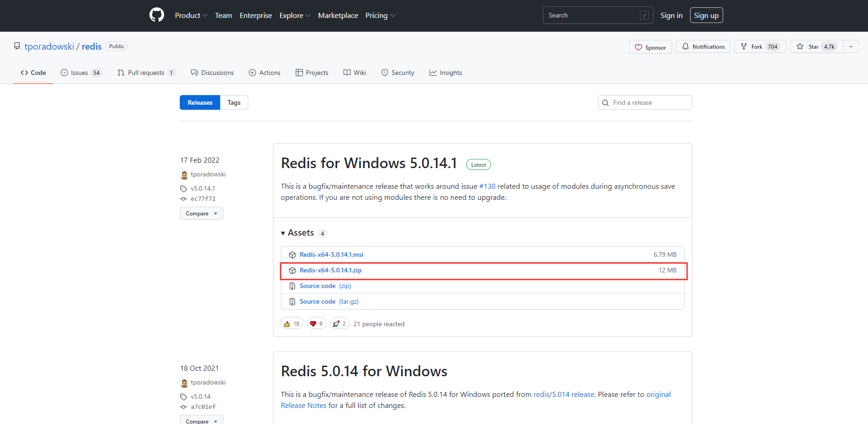Open tporadowski author link for 5.0.14

[x=208, y=382]
